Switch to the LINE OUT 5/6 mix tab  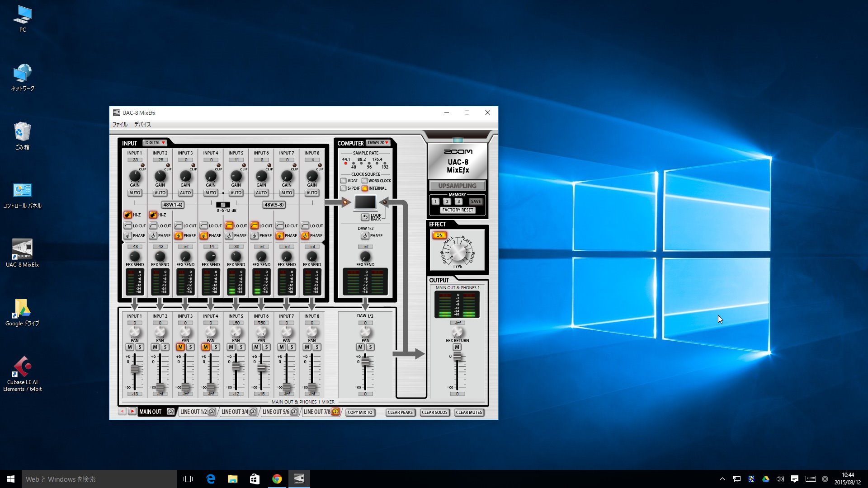tap(276, 412)
